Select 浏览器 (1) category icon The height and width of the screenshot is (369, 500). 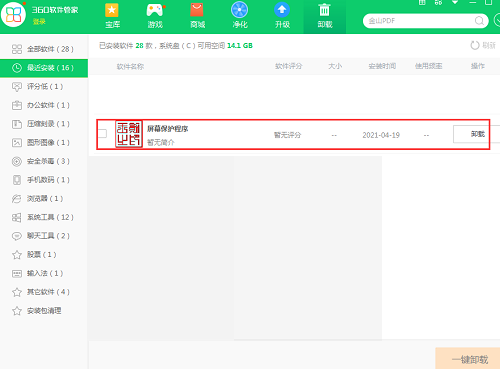[17, 199]
